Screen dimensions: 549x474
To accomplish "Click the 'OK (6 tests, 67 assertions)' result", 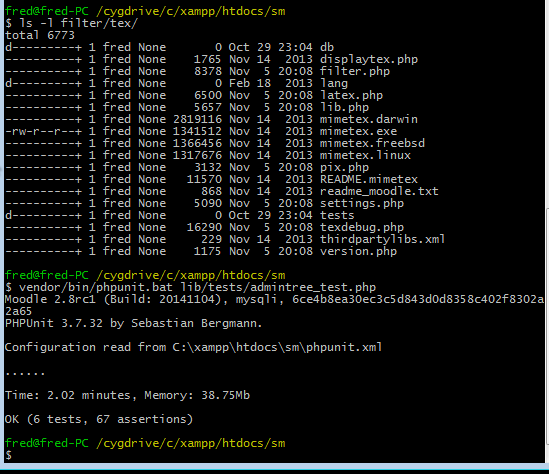I will [99, 419].
